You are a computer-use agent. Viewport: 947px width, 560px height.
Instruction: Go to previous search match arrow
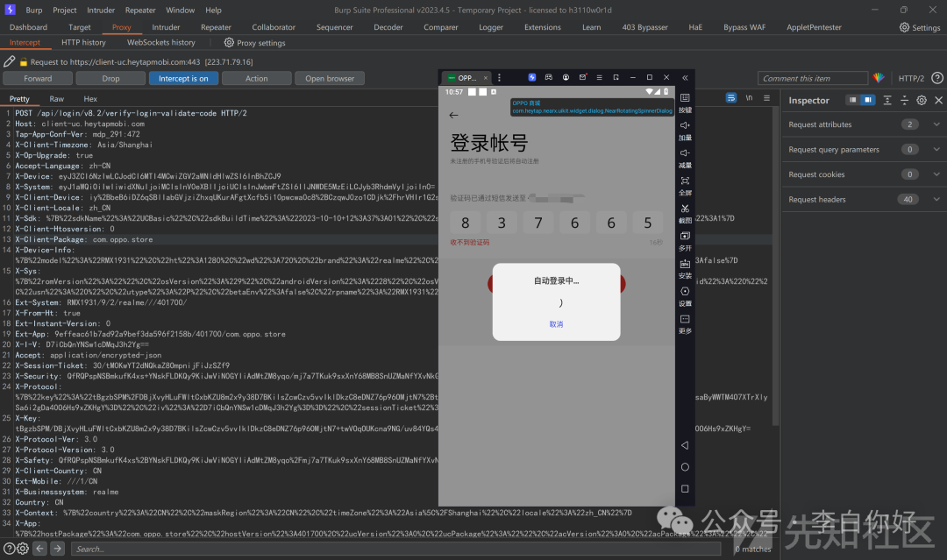click(39, 549)
